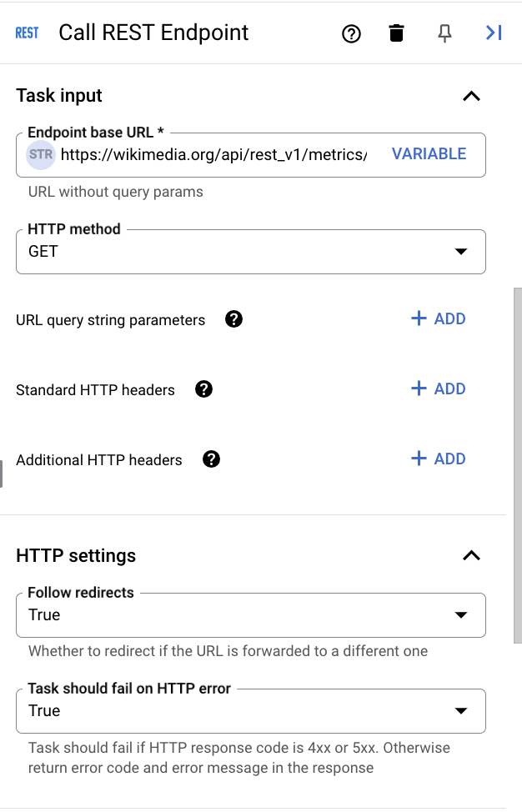The image size is (522, 812).
Task: Open the Task should fail on HTTP error dropdown
Action: tap(462, 710)
